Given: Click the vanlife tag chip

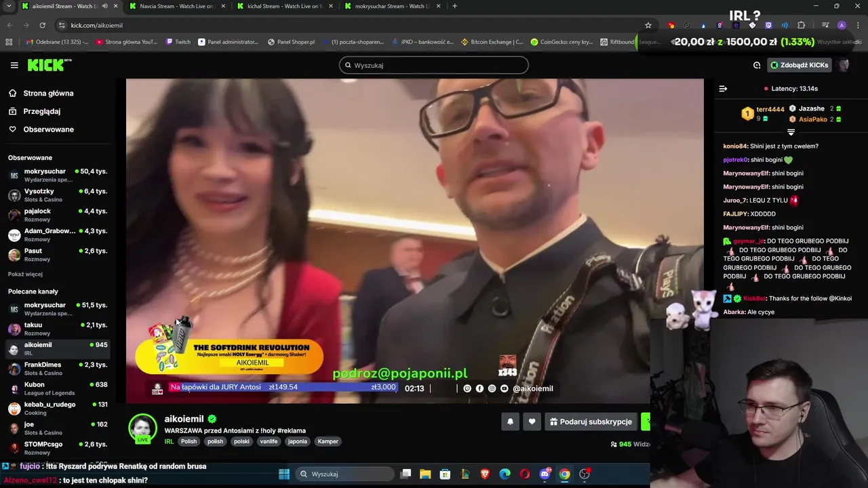Looking at the screenshot, I should pos(269,441).
